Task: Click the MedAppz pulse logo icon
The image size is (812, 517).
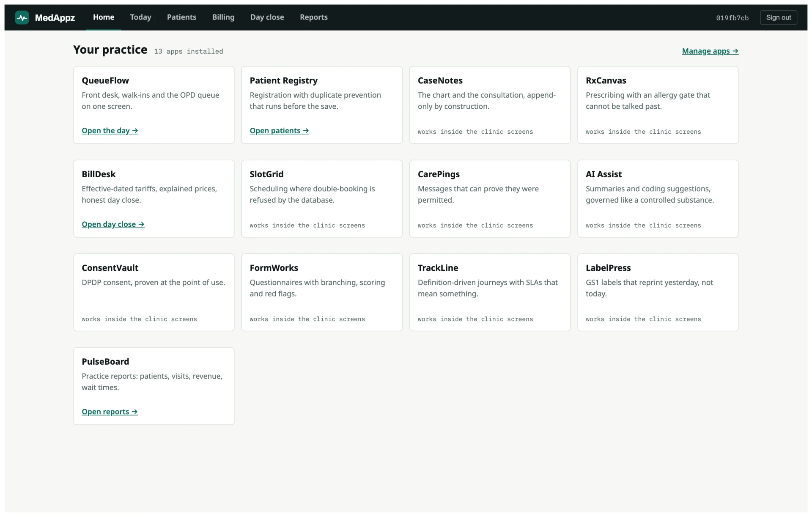Action: point(22,17)
